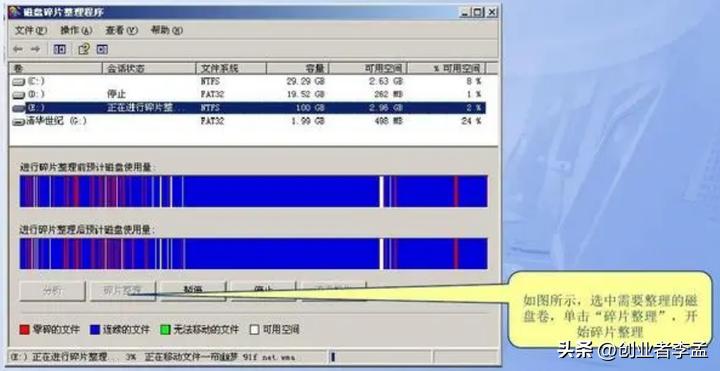Toggle the show/hide console tree toolbar icon
Screen dimensions: 720x371
tap(60, 49)
